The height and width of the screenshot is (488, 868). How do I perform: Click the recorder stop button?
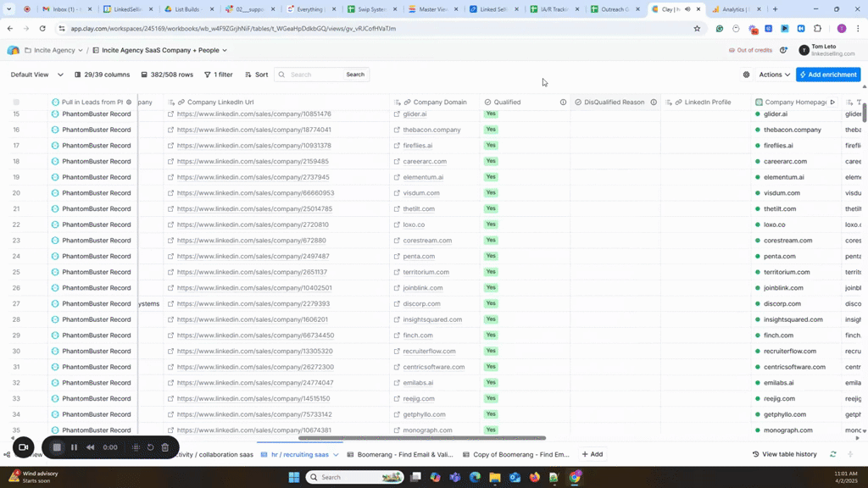pyautogui.click(x=57, y=447)
